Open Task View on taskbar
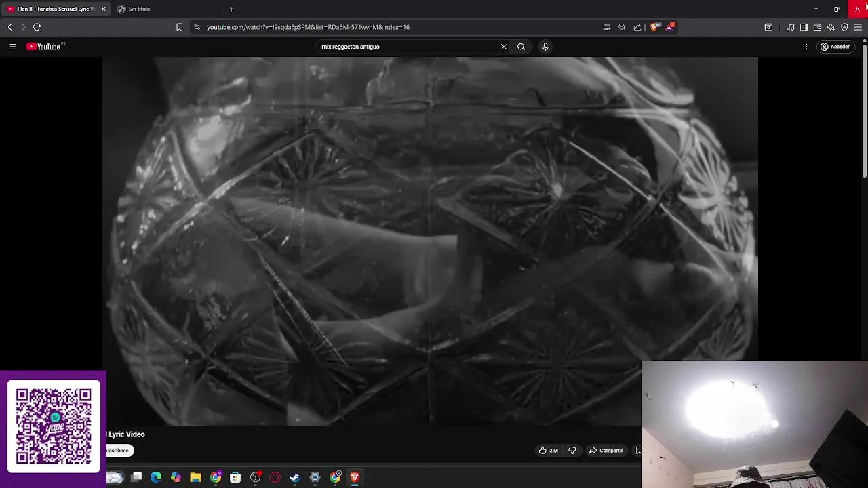Viewport: 868px width, 488px height. point(136,478)
